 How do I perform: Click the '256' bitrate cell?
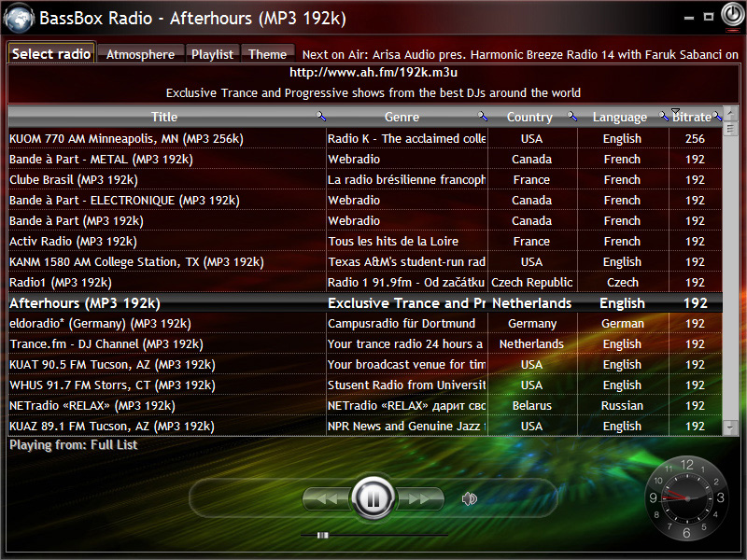coord(695,138)
